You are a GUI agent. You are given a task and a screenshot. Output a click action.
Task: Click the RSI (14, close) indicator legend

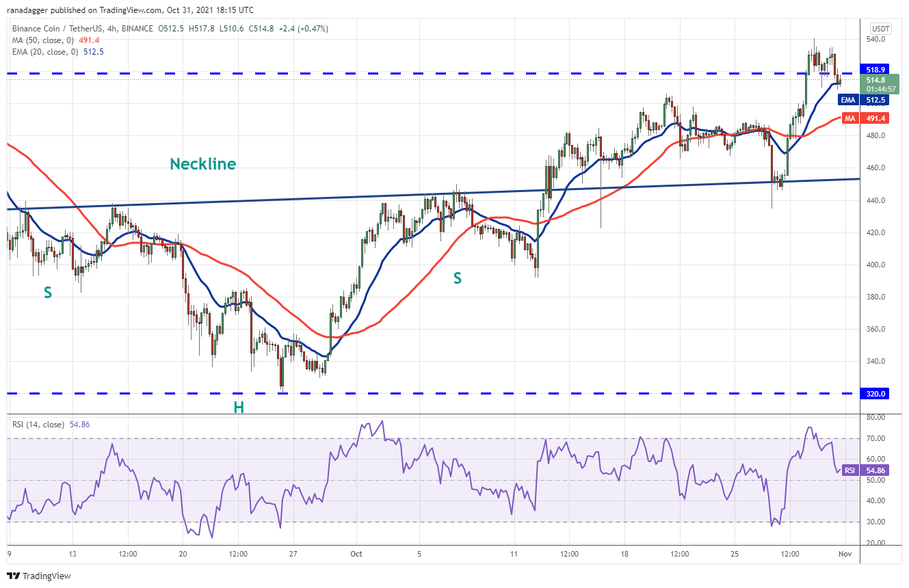(51, 425)
